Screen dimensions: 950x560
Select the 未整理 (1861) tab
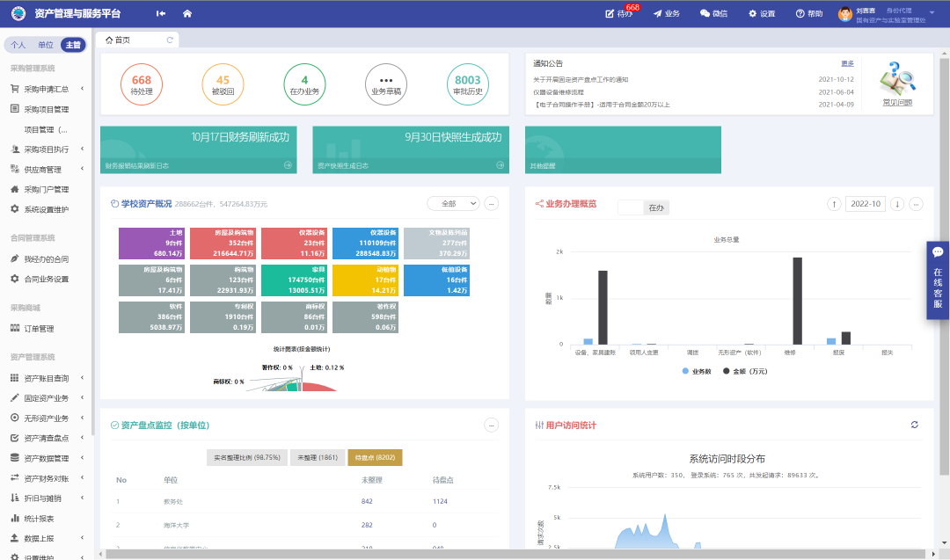(x=318, y=458)
